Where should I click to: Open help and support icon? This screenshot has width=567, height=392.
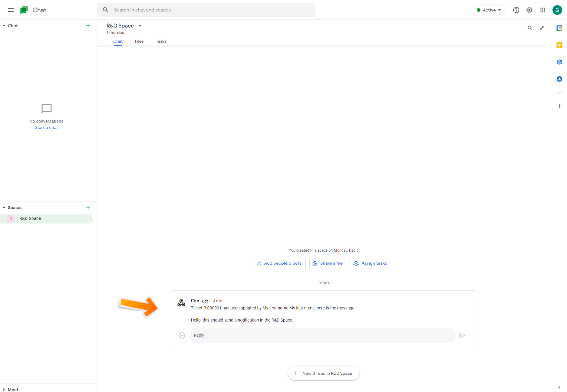tap(516, 10)
